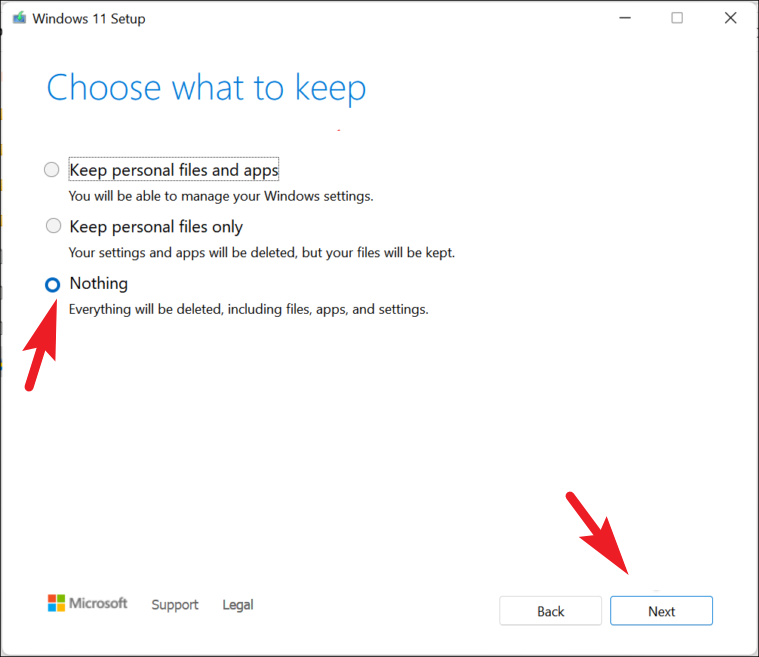Image resolution: width=759 pixels, height=657 pixels.
Task: Select 'Keep personal files only' radio button
Action: (53, 226)
